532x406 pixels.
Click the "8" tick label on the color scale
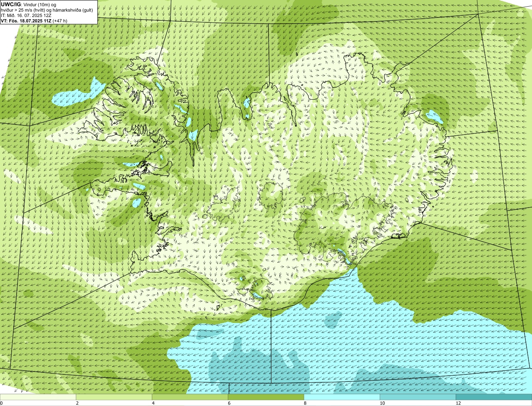[x=305, y=403]
